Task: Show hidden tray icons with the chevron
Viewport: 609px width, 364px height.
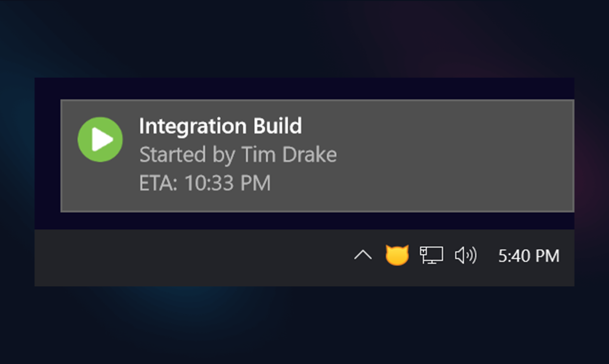Action: tap(363, 256)
